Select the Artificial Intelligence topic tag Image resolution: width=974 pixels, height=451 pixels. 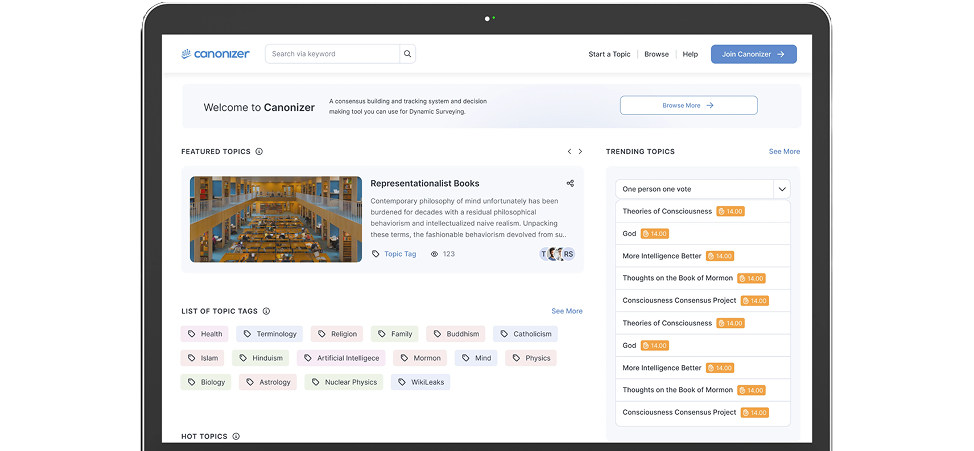pos(341,358)
